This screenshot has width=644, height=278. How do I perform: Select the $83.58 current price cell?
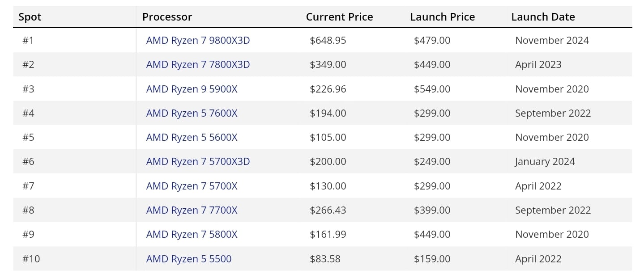tap(325, 259)
